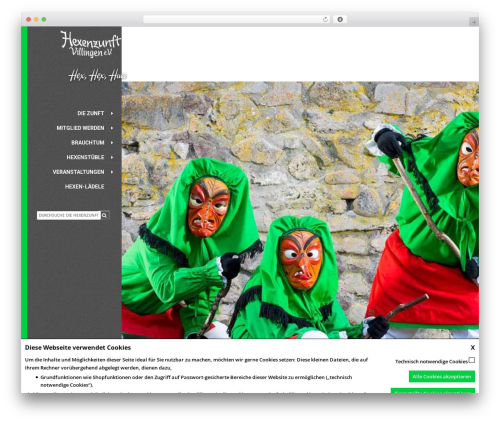The width and height of the screenshot is (500, 423).
Task: Open the Veranstaltungen menu item
Action: (x=78, y=172)
